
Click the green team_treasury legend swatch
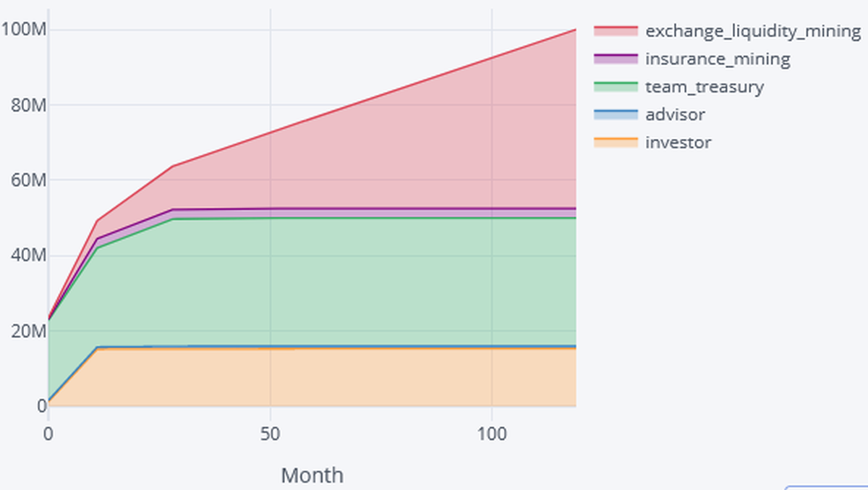pyautogui.click(x=616, y=87)
